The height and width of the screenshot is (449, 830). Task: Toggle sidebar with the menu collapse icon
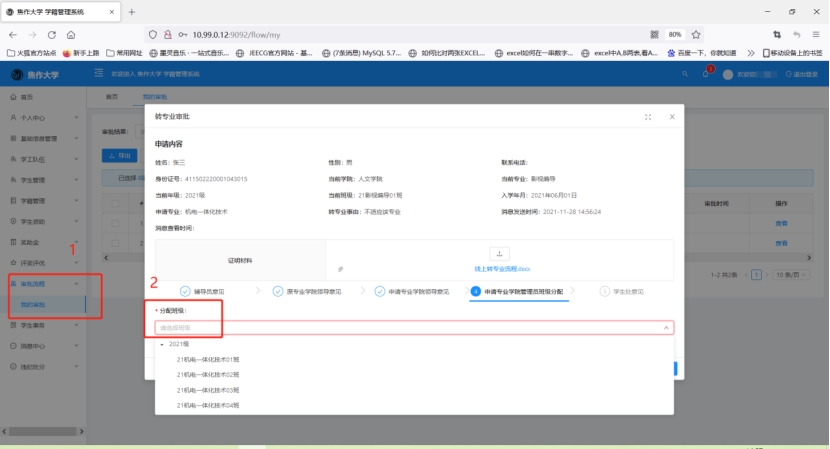[x=98, y=74]
